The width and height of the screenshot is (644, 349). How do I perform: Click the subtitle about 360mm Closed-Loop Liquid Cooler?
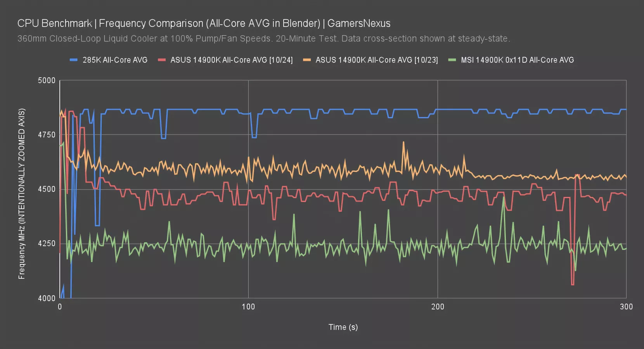pyautogui.click(x=264, y=39)
